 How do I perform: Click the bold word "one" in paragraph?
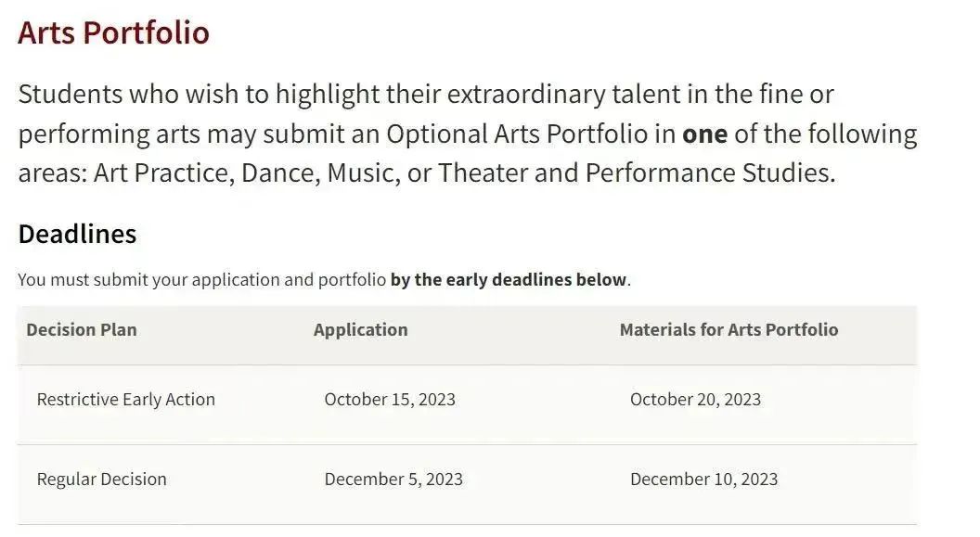click(x=705, y=134)
